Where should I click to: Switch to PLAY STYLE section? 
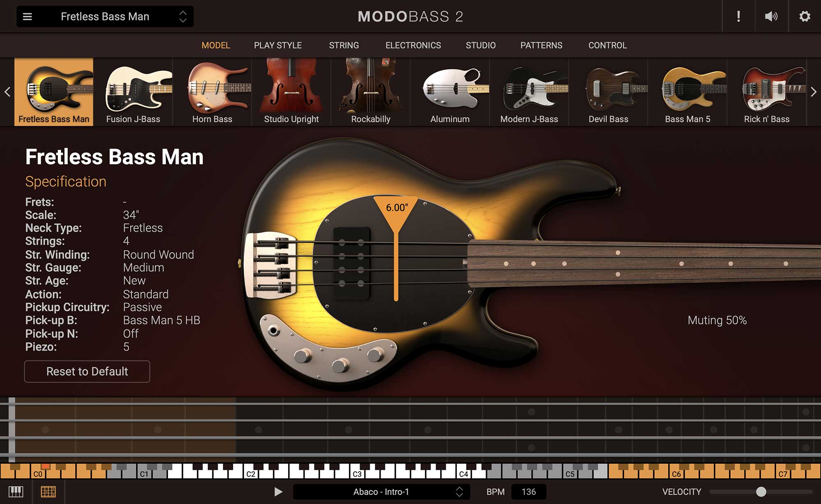tap(277, 46)
